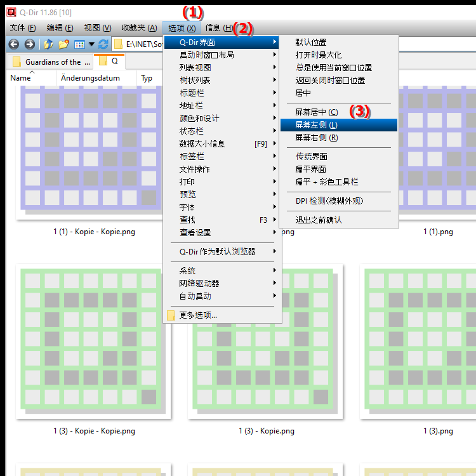Click the 更多选项... entry
The height and width of the screenshot is (476, 476).
(221, 315)
